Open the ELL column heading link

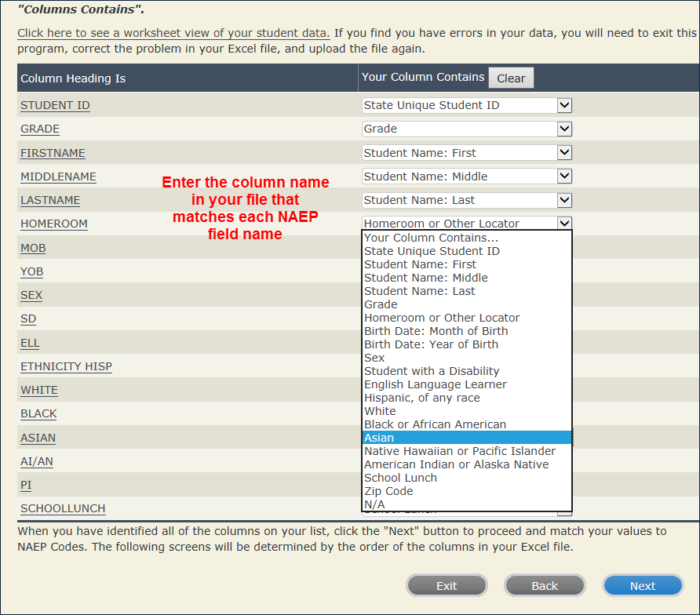tap(30, 344)
